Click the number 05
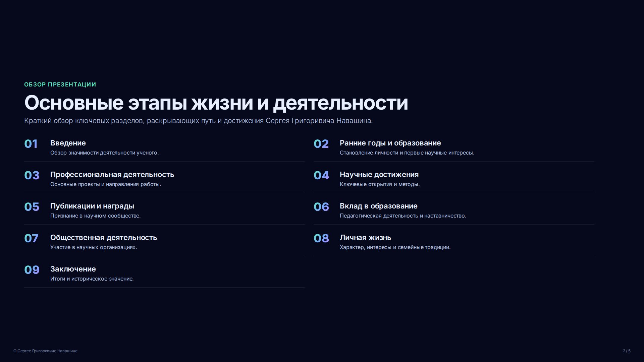644x362 pixels. click(32, 207)
